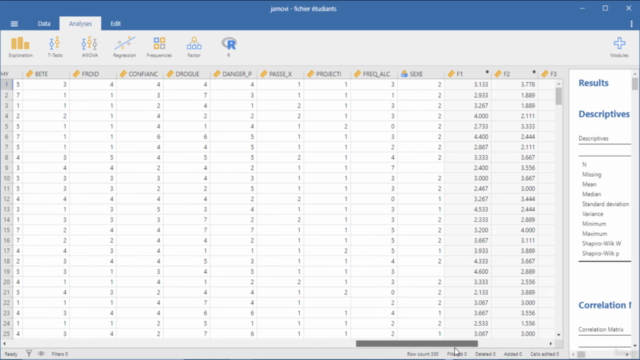This screenshot has height=360, width=640.
Task: Switch to the Edit tab
Action: click(116, 24)
